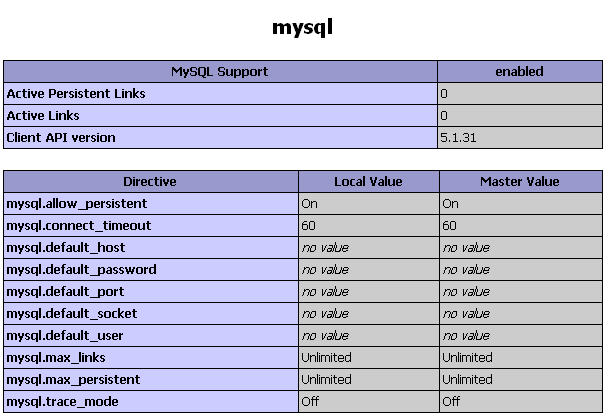Click the mysql.default_socket directive name

(x=72, y=314)
